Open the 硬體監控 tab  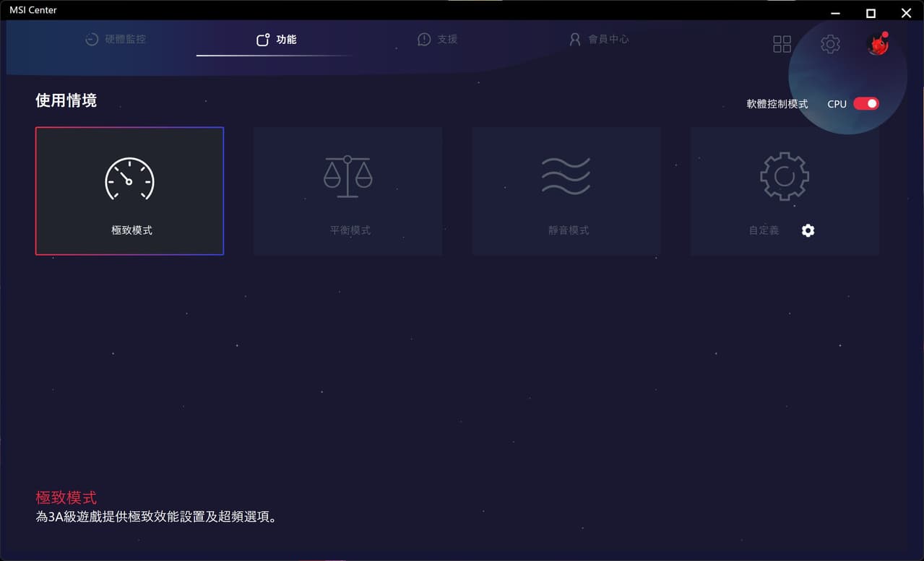(x=116, y=39)
